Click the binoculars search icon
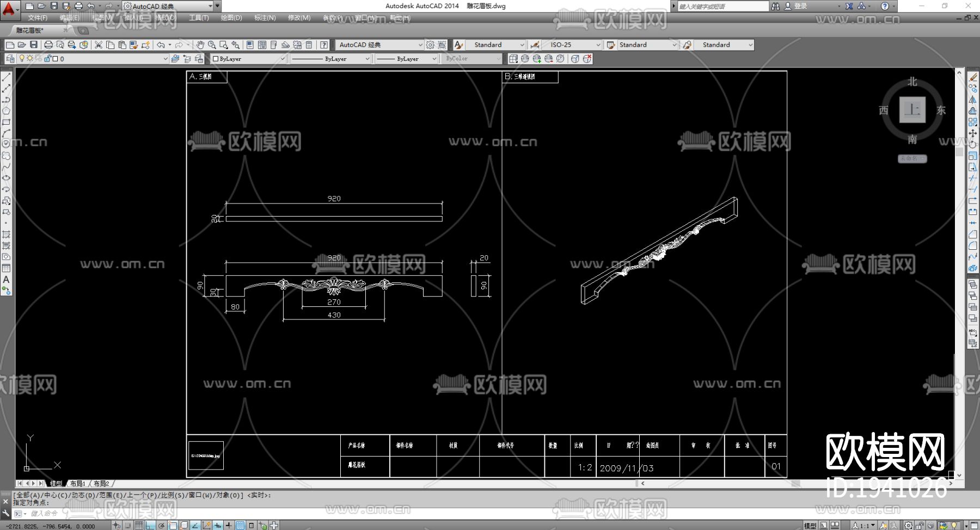The image size is (980, 530). coord(775,6)
